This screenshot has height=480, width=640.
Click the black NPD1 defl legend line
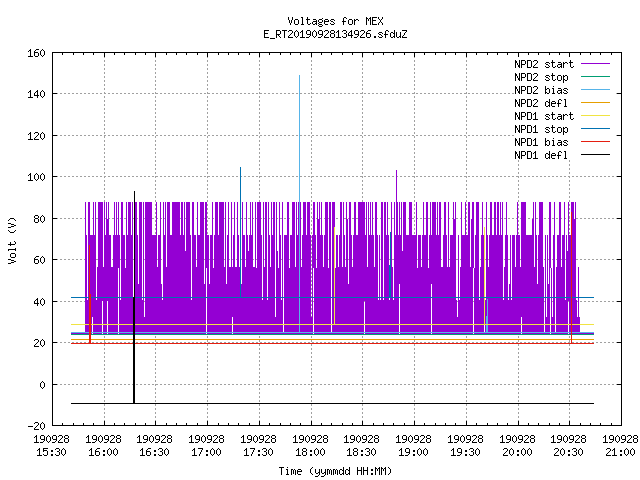tap(596, 155)
